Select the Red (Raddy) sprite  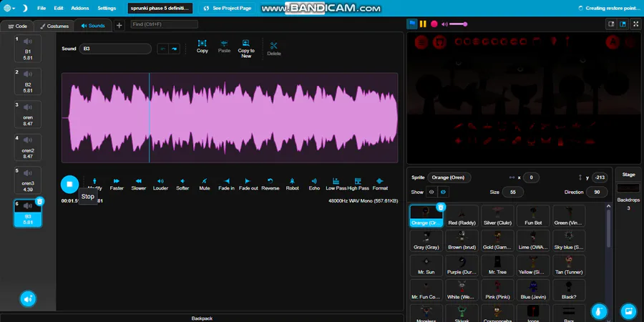tap(462, 216)
